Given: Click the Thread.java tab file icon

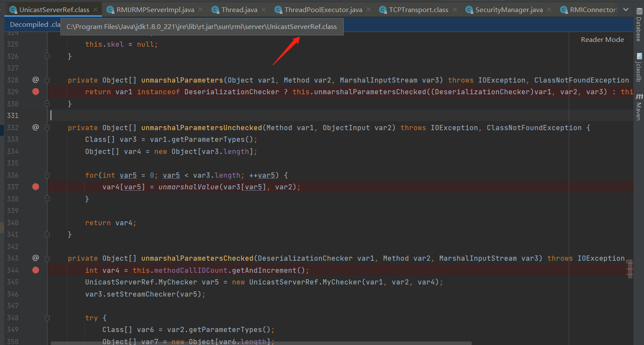Looking at the screenshot, I should tap(215, 10).
